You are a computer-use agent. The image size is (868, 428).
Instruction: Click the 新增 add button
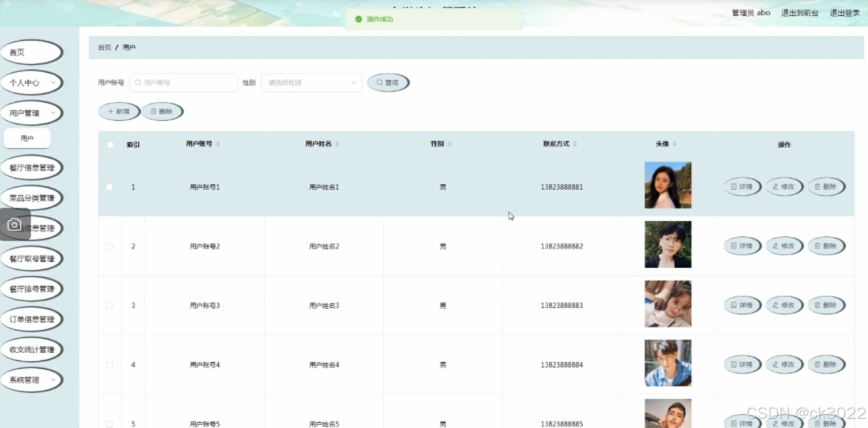tap(119, 112)
